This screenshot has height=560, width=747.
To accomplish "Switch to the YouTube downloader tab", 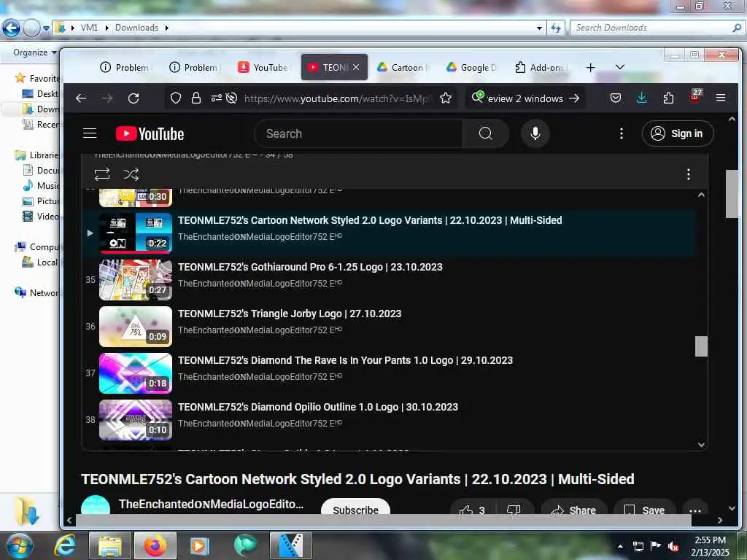I will (263, 68).
